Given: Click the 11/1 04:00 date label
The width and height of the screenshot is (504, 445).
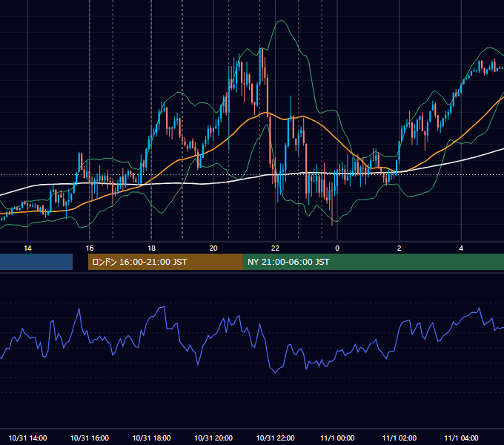Looking at the screenshot, I should [461, 438].
